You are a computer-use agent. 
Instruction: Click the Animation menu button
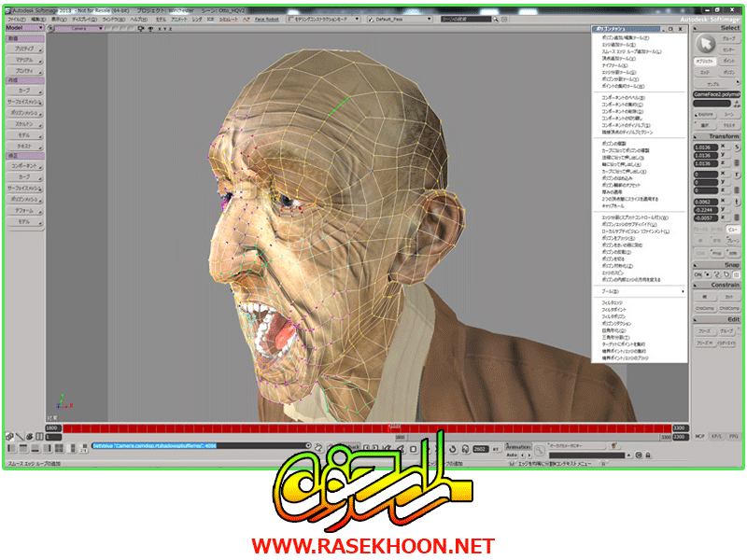point(518,447)
